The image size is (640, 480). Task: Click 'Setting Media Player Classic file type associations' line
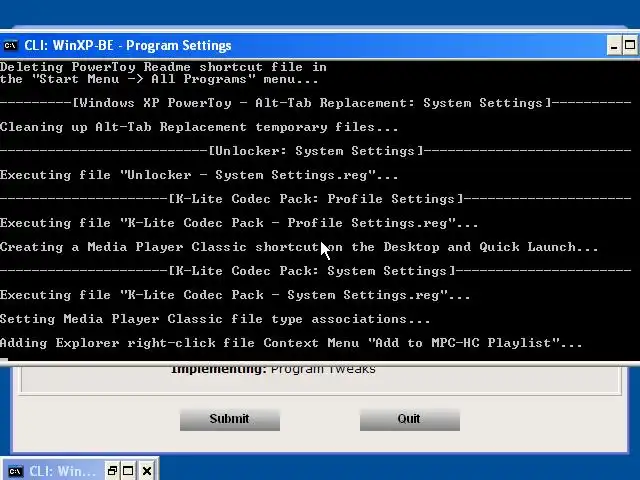pyautogui.click(x=215, y=319)
